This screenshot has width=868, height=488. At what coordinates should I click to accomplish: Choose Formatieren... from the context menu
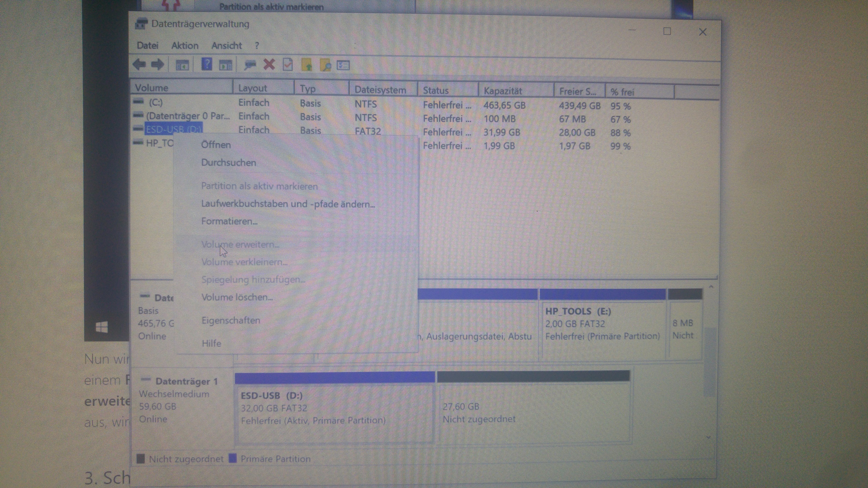[x=229, y=221]
